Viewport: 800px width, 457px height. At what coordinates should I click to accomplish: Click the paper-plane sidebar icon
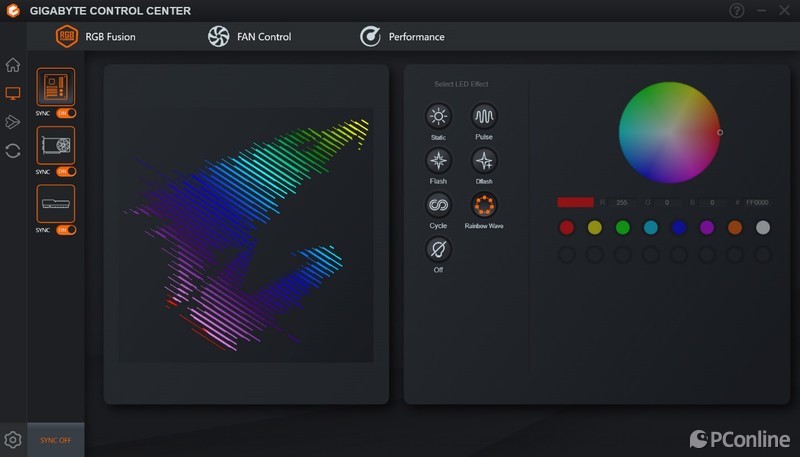(13, 122)
